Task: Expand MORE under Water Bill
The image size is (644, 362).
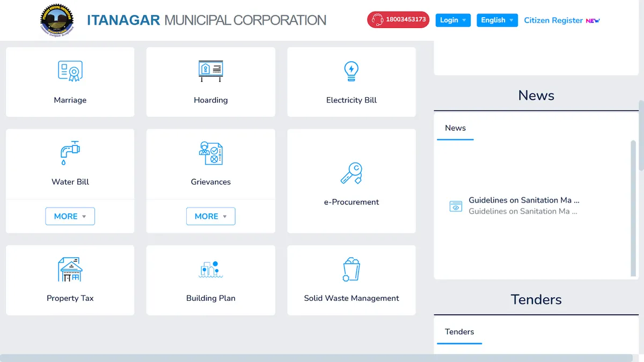Action: (70, 216)
